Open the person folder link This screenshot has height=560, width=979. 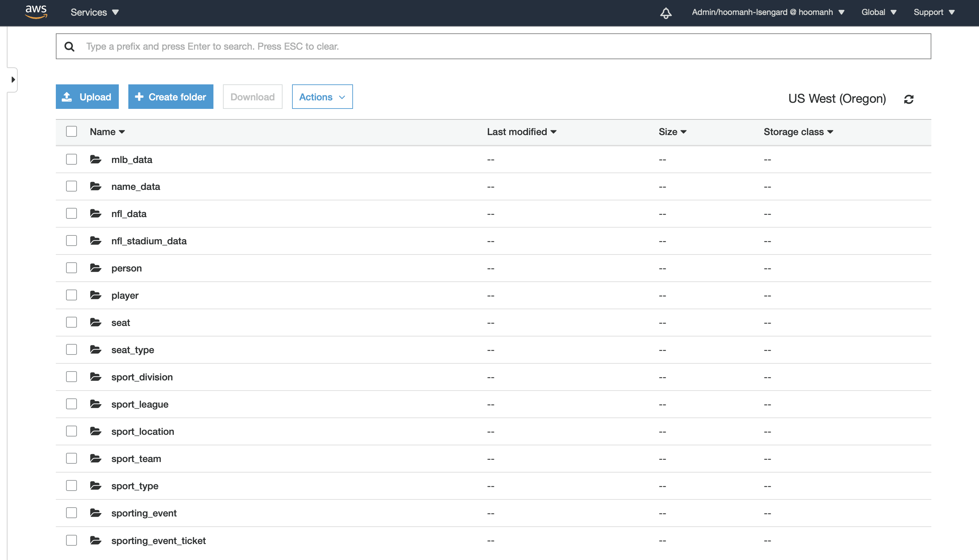[126, 268]
